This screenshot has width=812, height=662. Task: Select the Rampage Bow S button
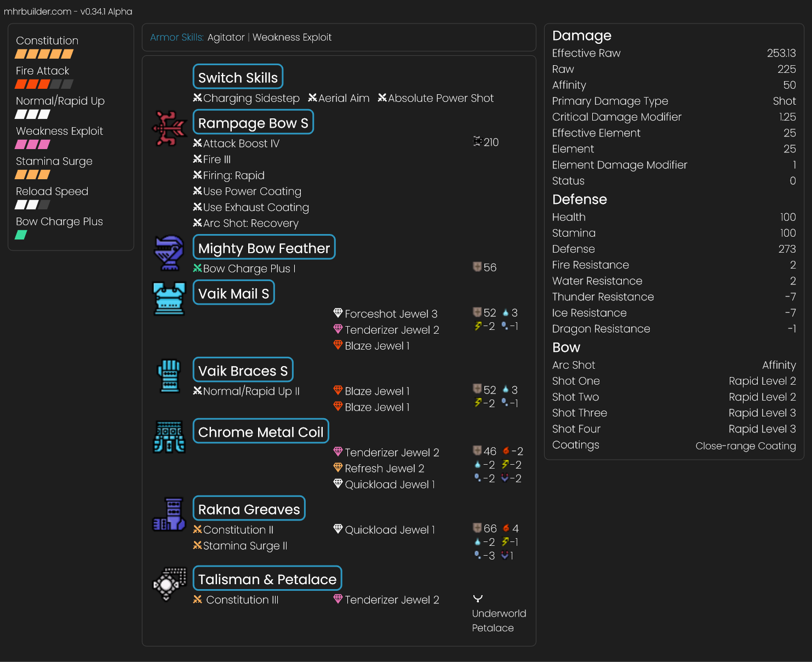pos(253,123)
